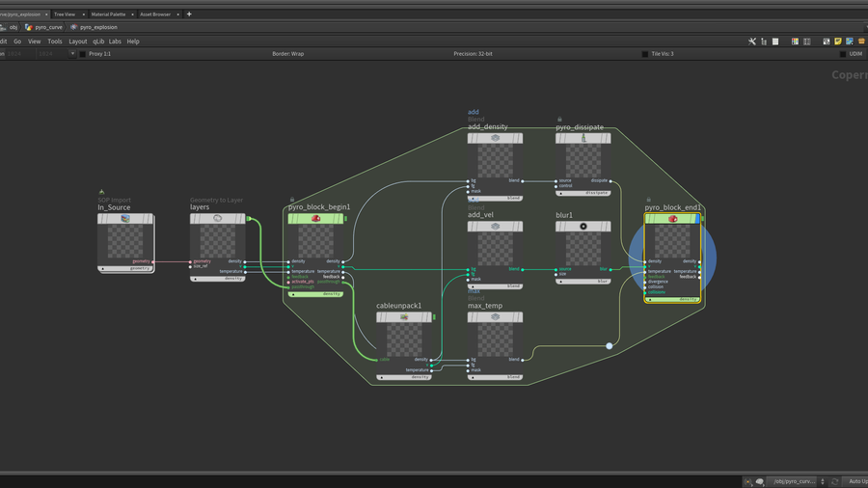Click the pyro_block_end1 node icon

pyautogui.click(x=673, y=219)
